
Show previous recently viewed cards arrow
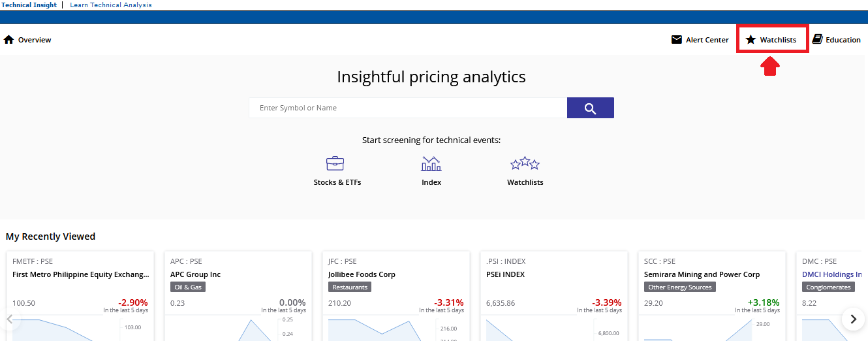[10, 319]
